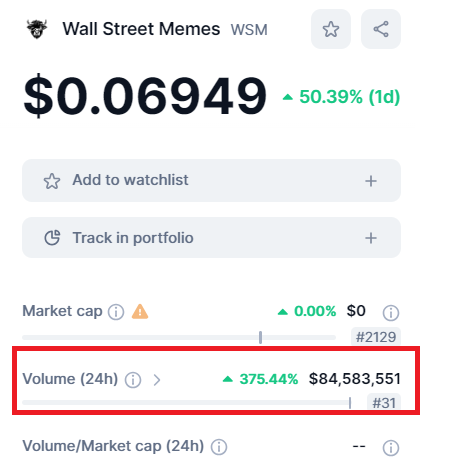
Task: Open the info icon next to Market cap label
Action: point(116,312)
